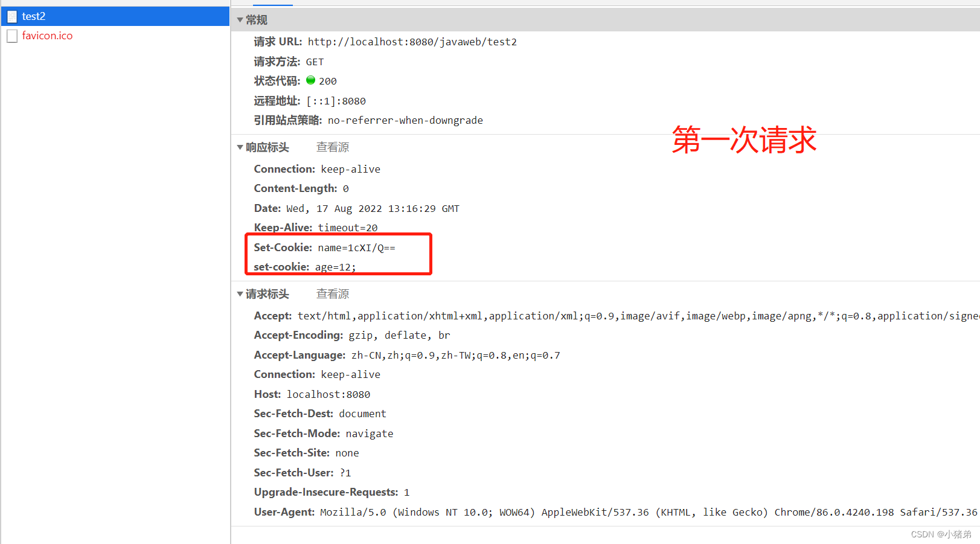This screenshot has height=544, width=980.
Task: View source of response headers (查看源)
Action: (333, 147)
